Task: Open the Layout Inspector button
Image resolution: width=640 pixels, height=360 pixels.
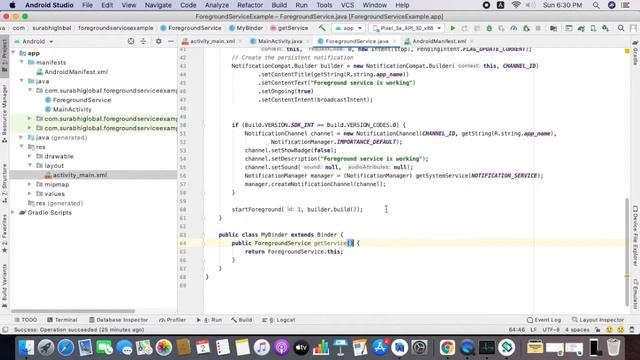Action: pyautogui.click(x=598, y=320)
